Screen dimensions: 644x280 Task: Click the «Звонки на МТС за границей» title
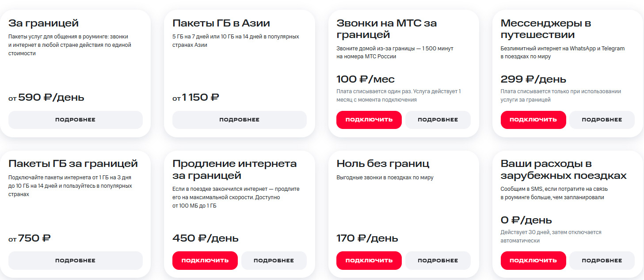coord(386,29)
